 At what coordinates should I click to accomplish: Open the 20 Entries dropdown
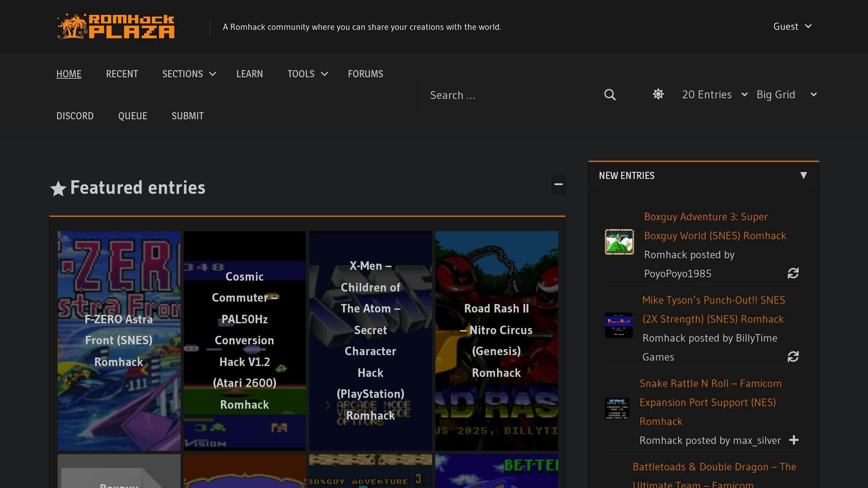(x=715, y=94)
